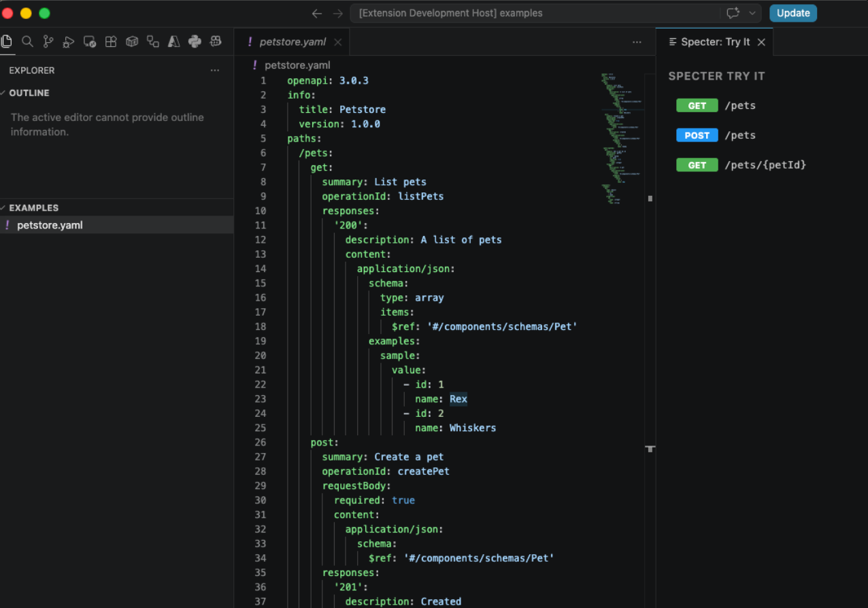The width and height of the screenshot is (868, 608).
Task: Click line number 1 in the gutter
Action: point(263,80)
